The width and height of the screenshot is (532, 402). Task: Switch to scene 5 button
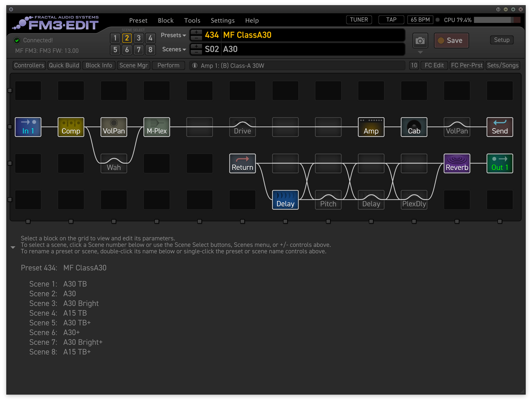pos(115,50)
